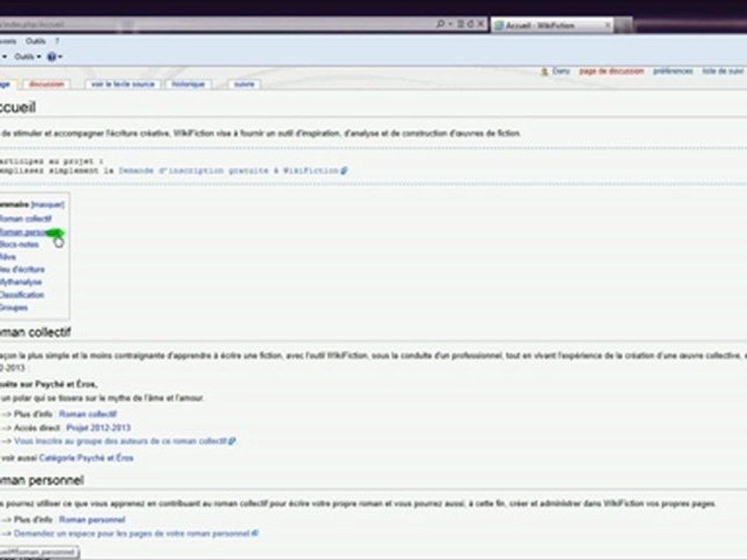Click the compatibility view icon in address bar
The image size is (747, 560).
pos(461,23)
